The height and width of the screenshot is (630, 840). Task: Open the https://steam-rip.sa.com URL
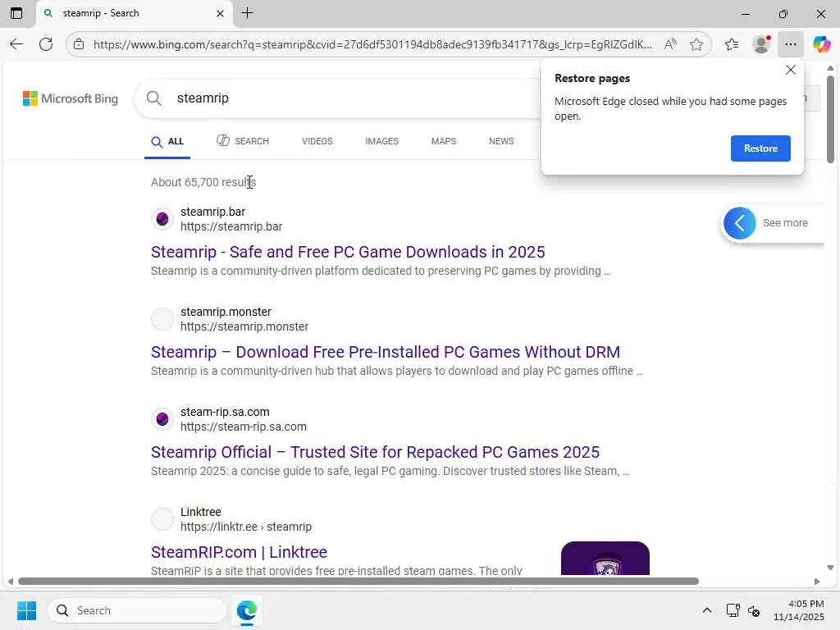244,427
